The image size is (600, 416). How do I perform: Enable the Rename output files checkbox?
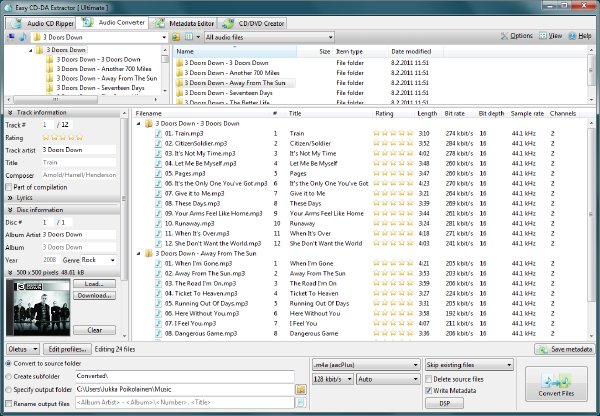pyautogui.click(x=8, y=403)
